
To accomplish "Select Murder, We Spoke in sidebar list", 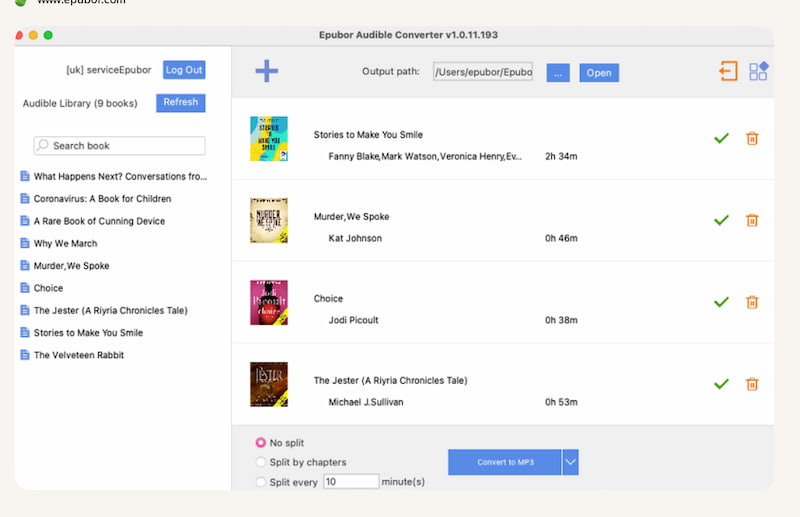I will pos(71,265).
